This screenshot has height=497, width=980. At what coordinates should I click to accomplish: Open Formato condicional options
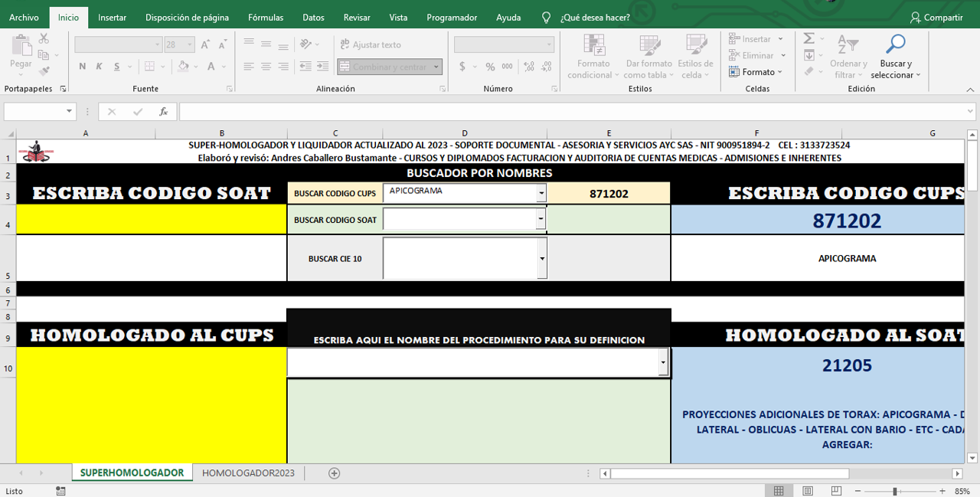pos(592,55)
